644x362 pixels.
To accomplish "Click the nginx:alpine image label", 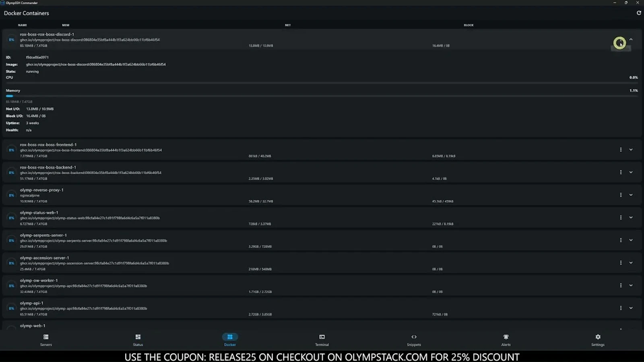I will point(30,195).
